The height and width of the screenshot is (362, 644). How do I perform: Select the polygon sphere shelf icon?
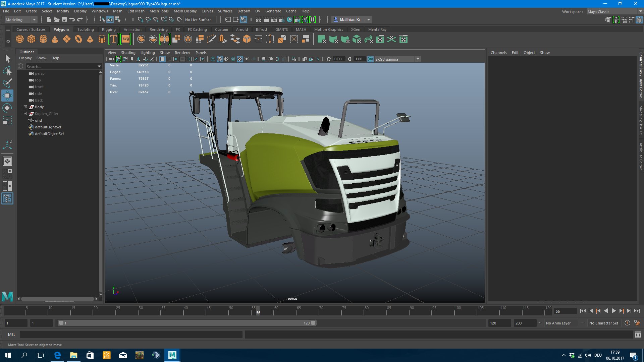pyautogui.click(x=20, y=39)
